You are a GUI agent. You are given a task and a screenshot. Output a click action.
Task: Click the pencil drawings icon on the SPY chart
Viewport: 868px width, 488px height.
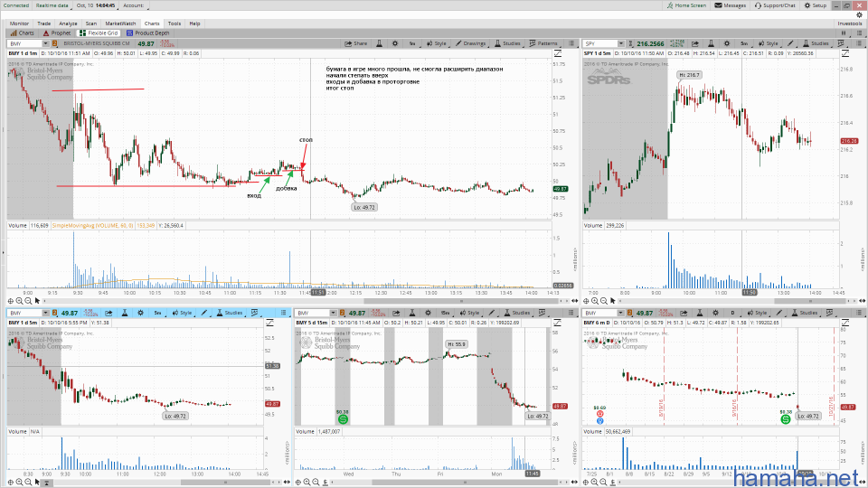tap(790, 43)
